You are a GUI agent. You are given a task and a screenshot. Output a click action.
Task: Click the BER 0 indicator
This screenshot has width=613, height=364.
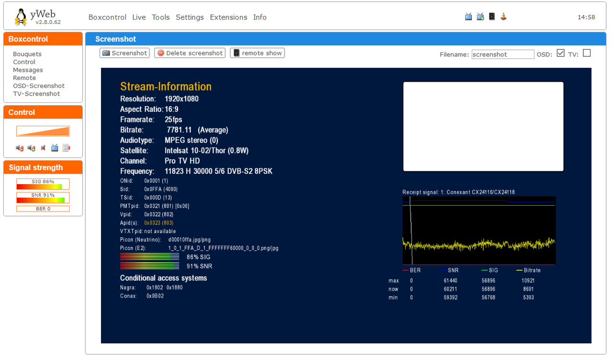[43, 209]
